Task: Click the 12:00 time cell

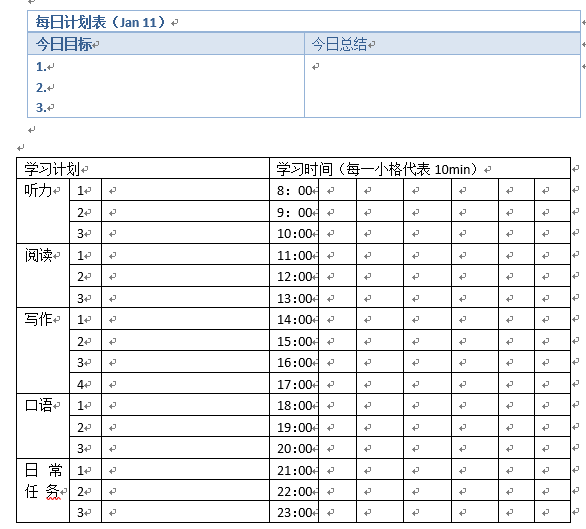Action: pyautogui.click(x=294, y=276)
